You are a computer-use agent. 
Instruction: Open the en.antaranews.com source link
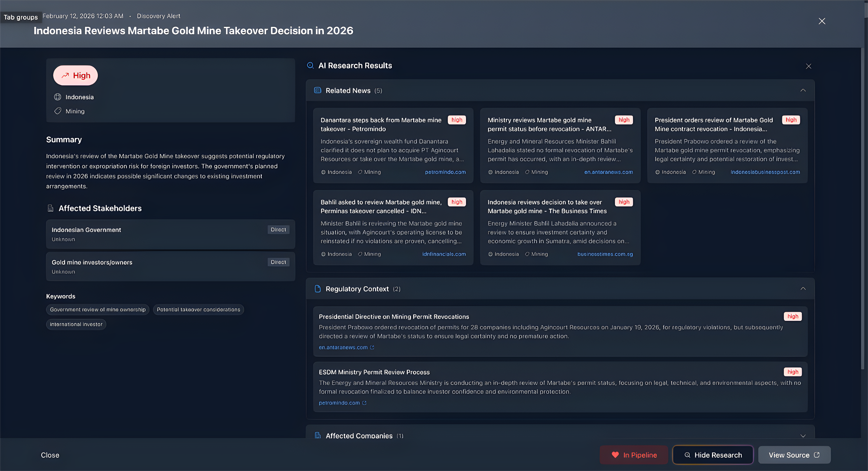pyautogui.click(x=344, y=347)
